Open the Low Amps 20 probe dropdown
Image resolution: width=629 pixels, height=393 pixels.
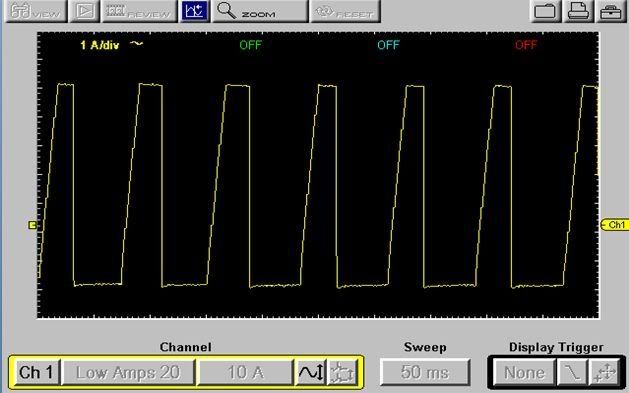[128, 373]
